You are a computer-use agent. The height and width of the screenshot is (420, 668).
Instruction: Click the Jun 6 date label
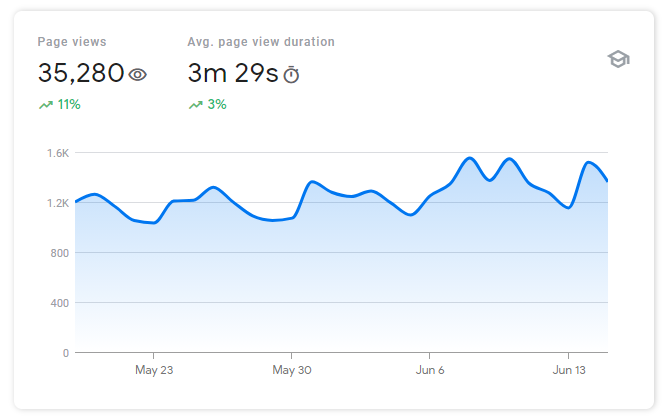click(x=429, y=370)
